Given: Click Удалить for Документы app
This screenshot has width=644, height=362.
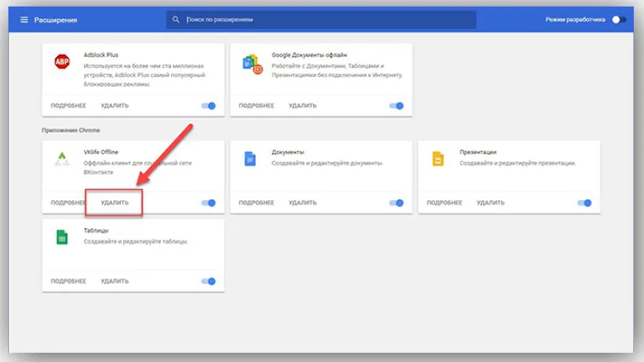Looking at the screenshot, I should pos(303,203).
